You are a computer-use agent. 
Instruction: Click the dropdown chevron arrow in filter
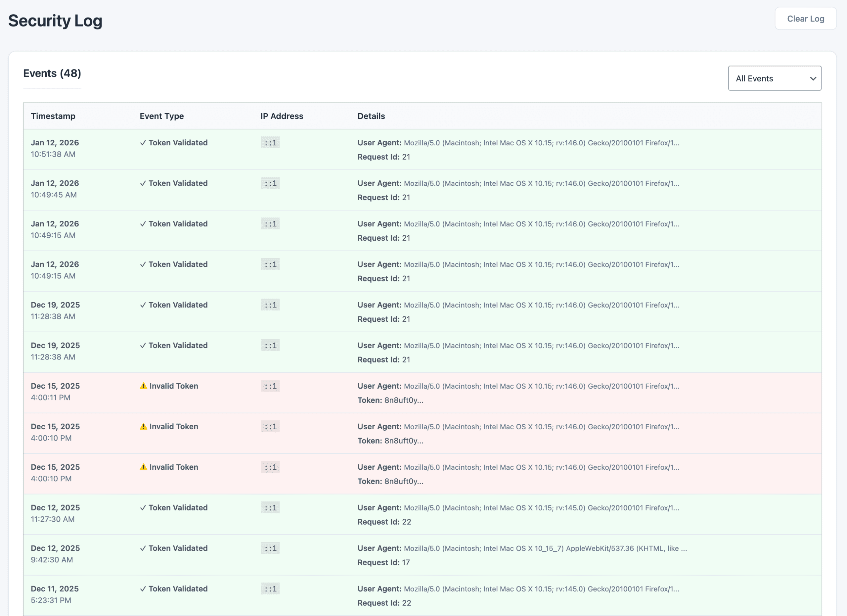(813, 79)
